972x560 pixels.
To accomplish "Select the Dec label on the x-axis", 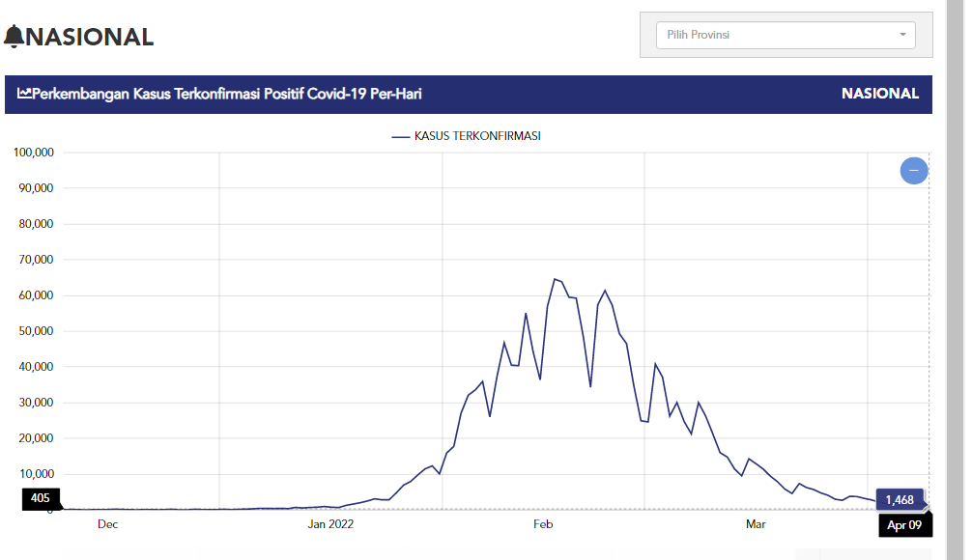I will click(107, 524).
